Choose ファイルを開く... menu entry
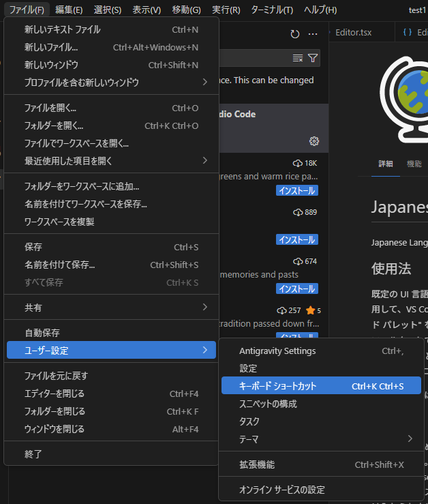 tap(111, 108)
